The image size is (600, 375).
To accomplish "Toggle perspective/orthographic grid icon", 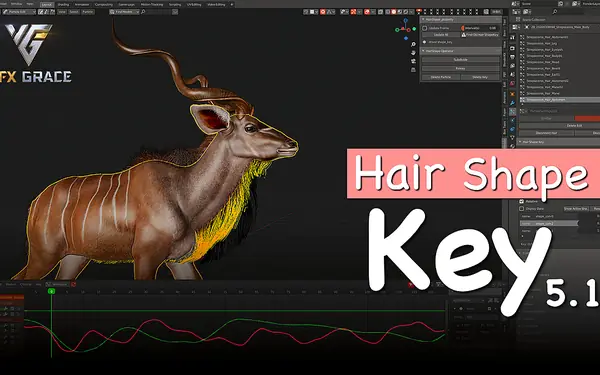I will (413, 70).
